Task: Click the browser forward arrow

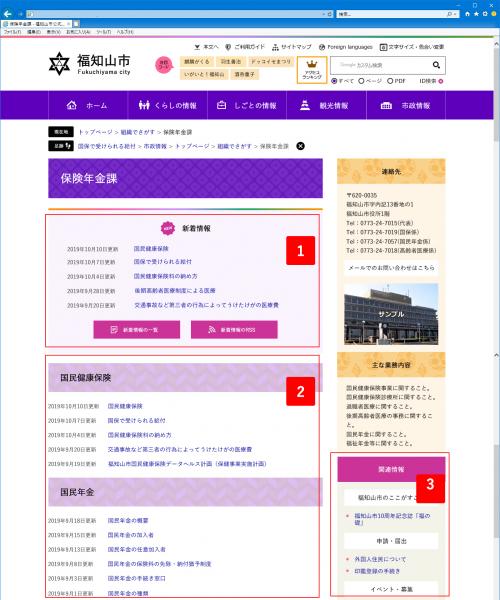Action: coord(20,14)
